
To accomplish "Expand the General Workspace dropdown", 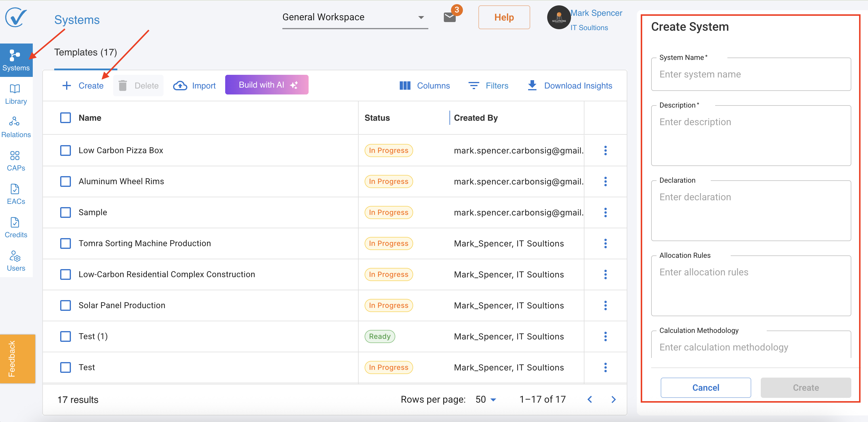I will (x=355, y=17).
